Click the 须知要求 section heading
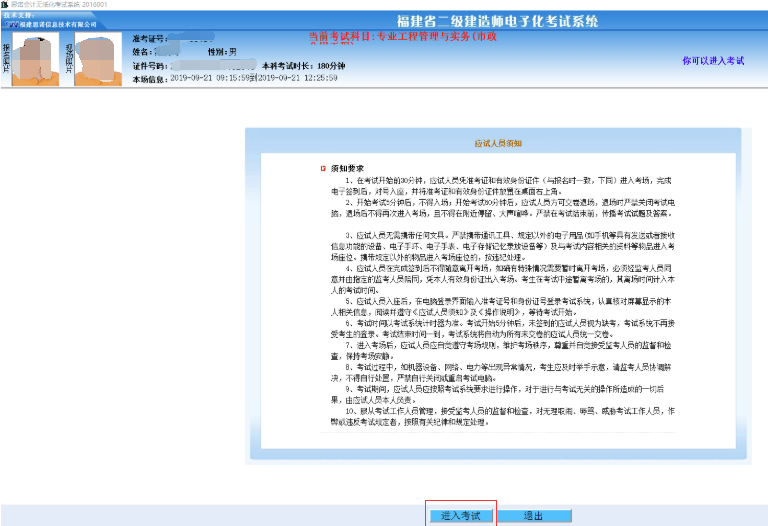 click(347, 168)
